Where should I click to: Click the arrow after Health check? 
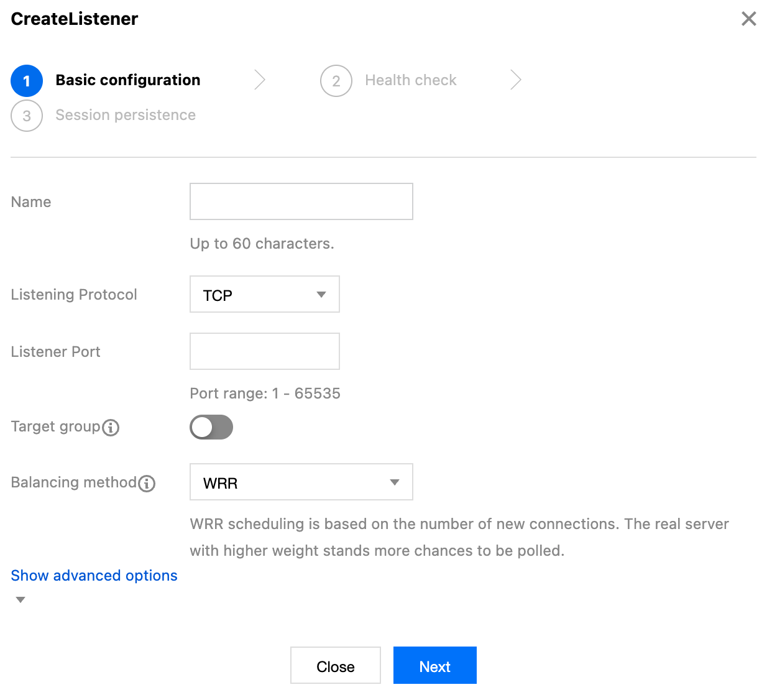[x=515, y=80]
